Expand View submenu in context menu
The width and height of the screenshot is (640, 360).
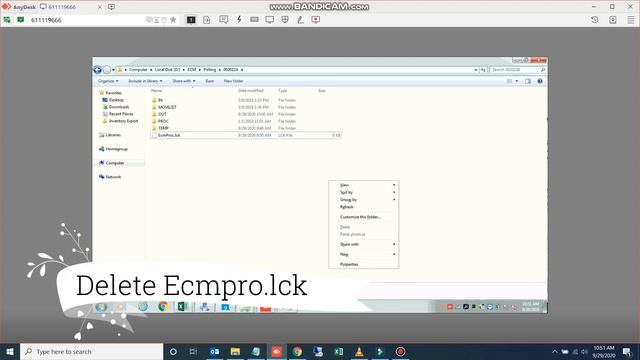coord(363,185)
